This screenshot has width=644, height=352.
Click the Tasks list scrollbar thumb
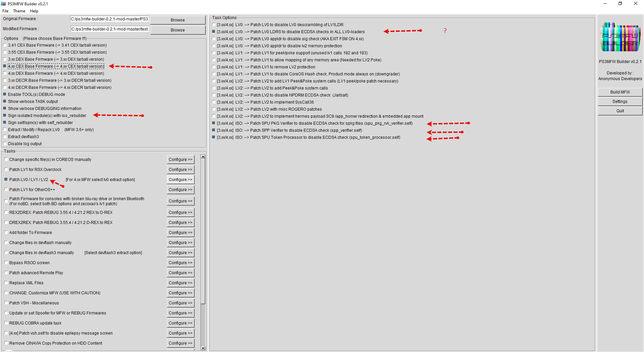pyautogui.click(x=203, y=231)
